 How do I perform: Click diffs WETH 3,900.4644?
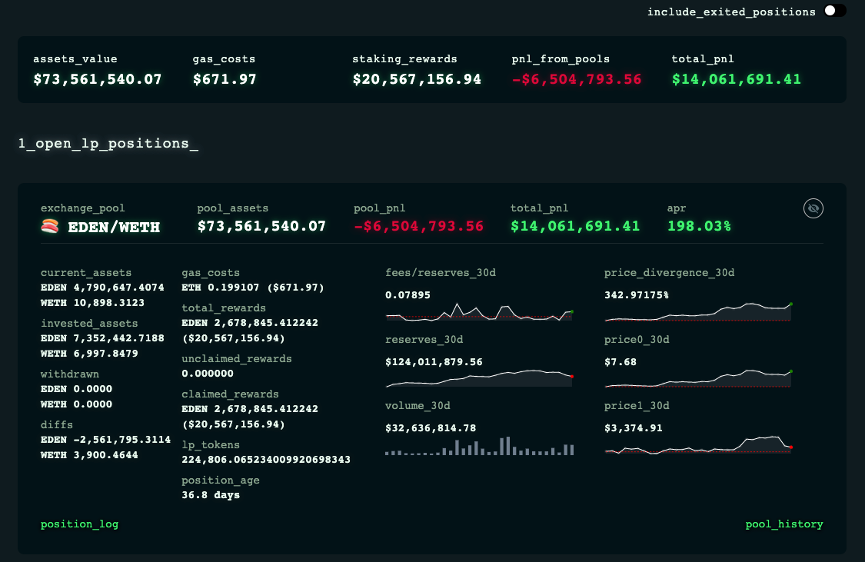tap(89, 455)
